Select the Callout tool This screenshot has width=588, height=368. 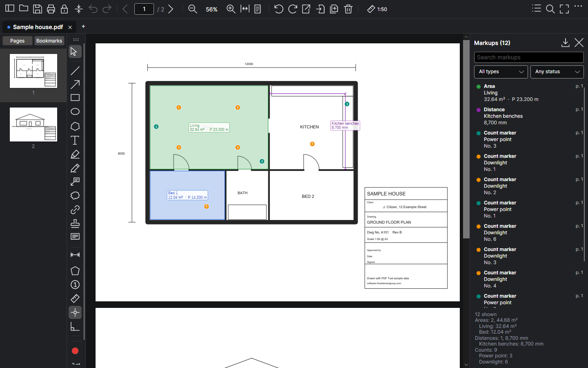pos(75,182)
